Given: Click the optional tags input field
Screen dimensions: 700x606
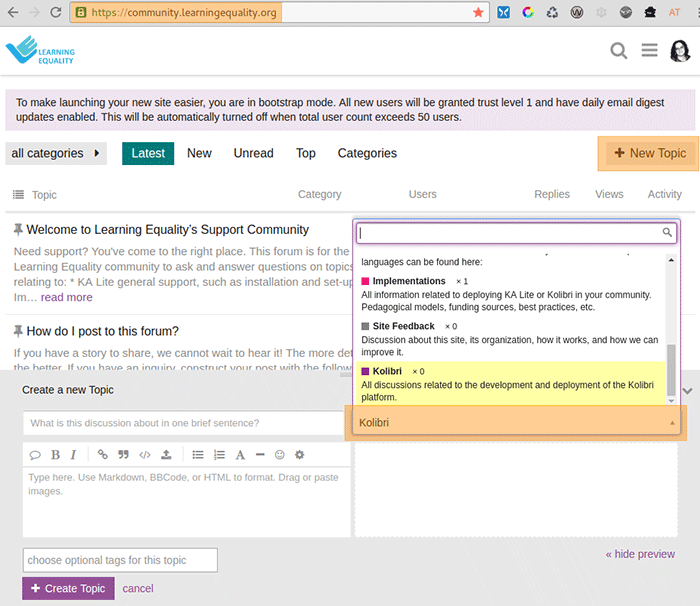Looking at the screenshot, I should [x=120, y=560].
